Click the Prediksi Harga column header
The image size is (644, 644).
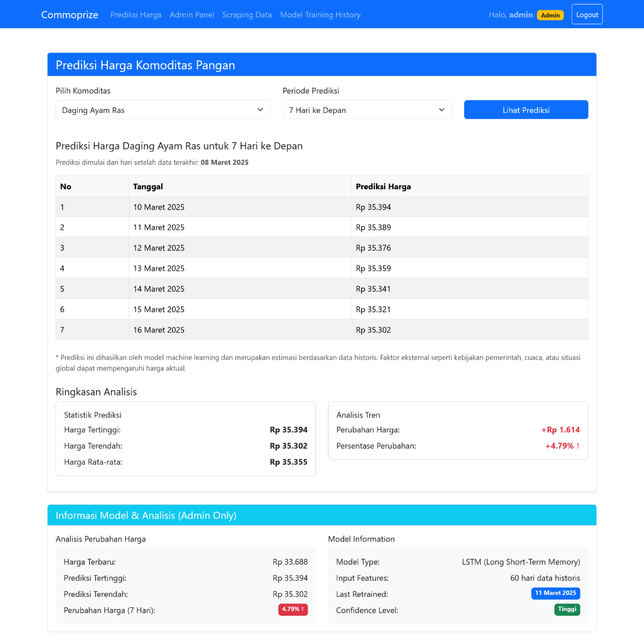[383, 187]
